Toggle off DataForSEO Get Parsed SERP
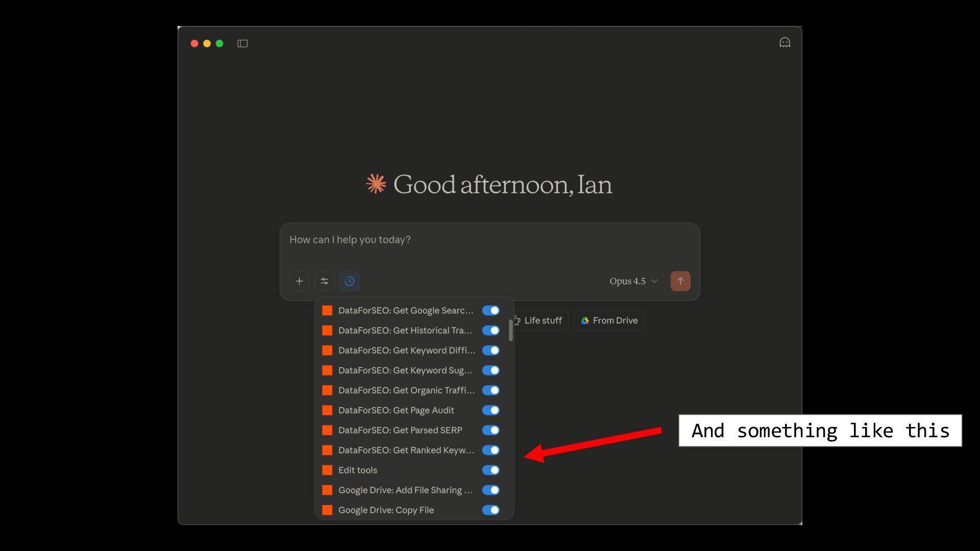 pos(491,431)
